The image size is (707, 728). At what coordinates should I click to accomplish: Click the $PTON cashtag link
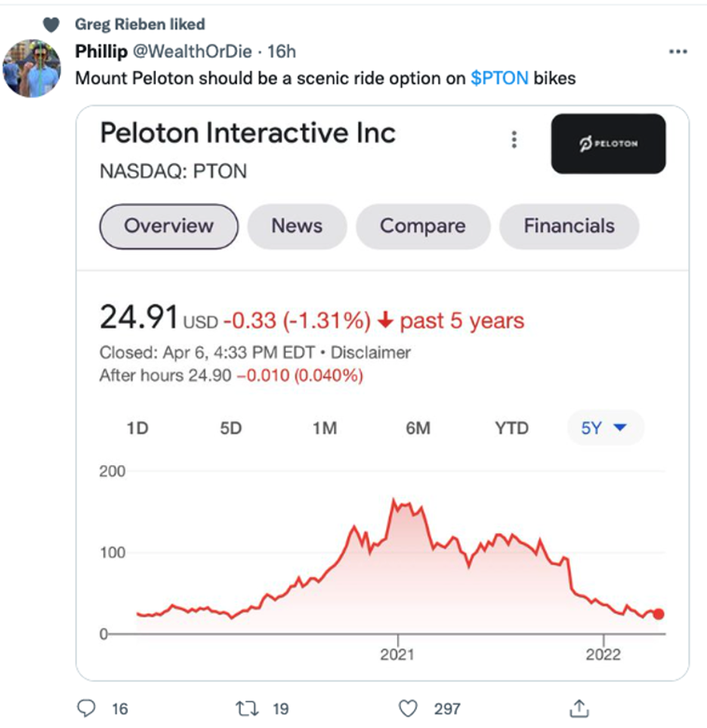(499, 78)
